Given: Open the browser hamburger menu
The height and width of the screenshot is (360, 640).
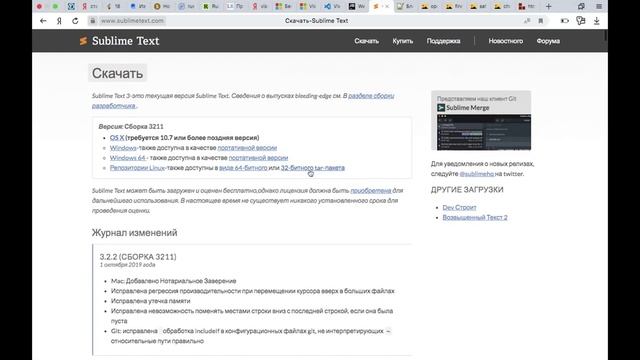Looking at the screenshot, I should click(599, 7).
